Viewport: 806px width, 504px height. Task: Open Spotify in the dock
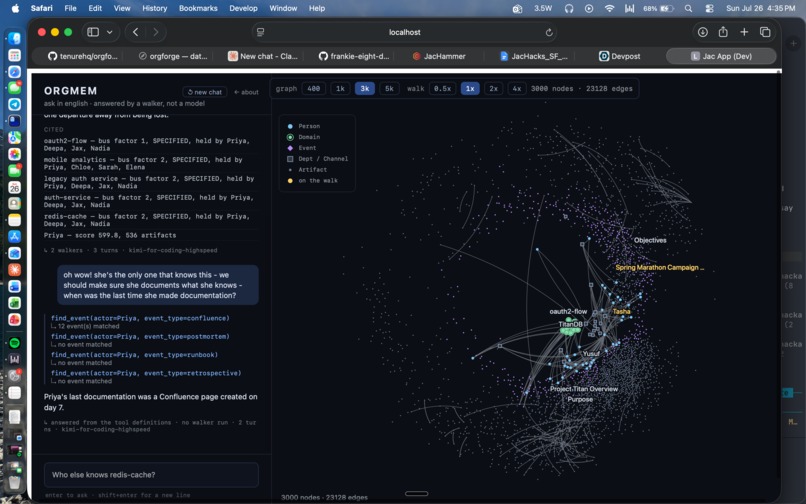[x=14, y=343]
